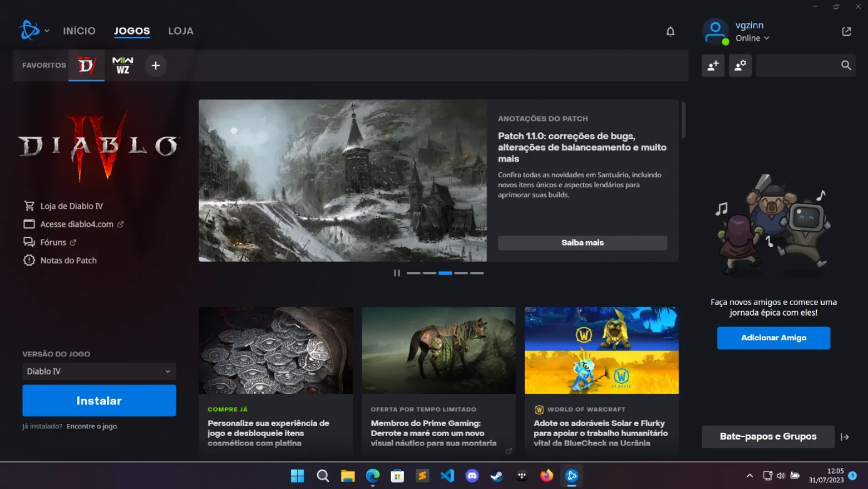This screenshot has width=868, height=489.
Task: Click the Saiba mais button
Action: point(583,243)
